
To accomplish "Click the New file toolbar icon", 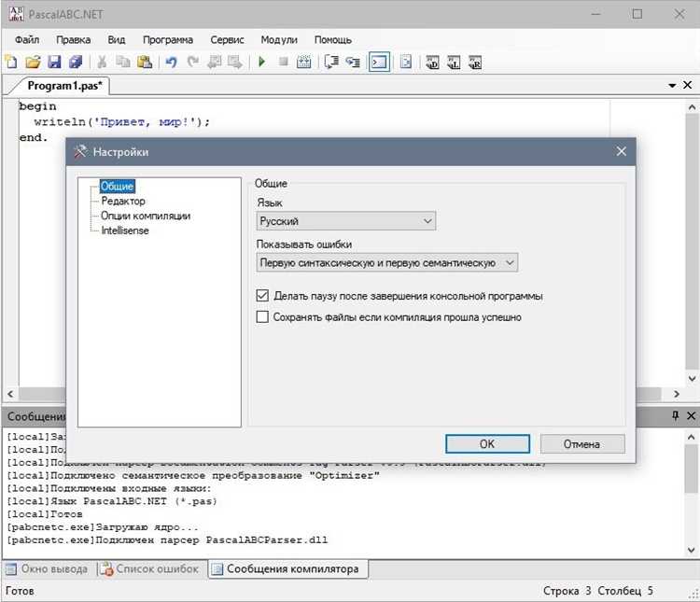I will coord(11,63).
